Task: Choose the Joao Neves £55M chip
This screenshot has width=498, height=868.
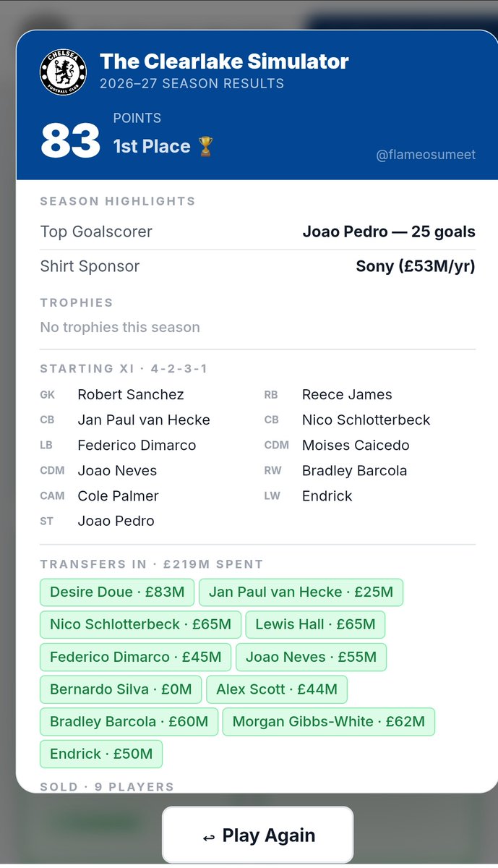Action: (x=311, y=657)
